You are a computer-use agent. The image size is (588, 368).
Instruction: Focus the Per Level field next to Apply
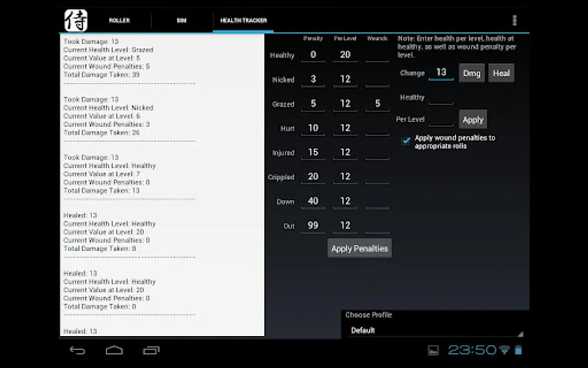[441, 119]
